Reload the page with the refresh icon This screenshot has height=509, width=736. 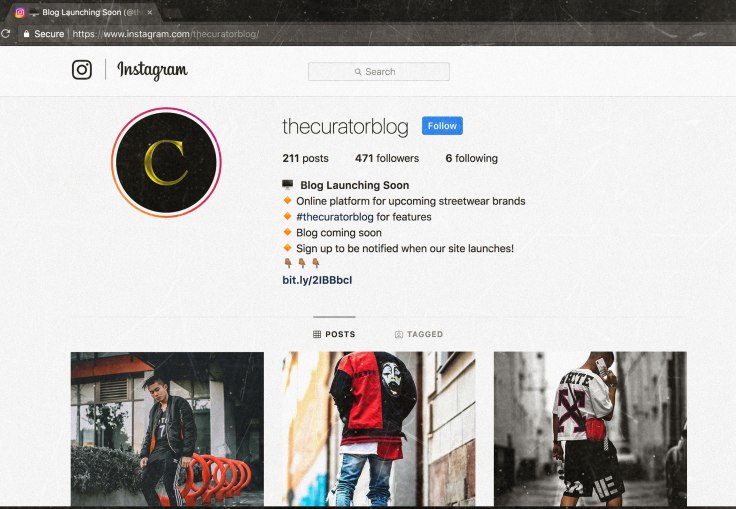point(6,34)
